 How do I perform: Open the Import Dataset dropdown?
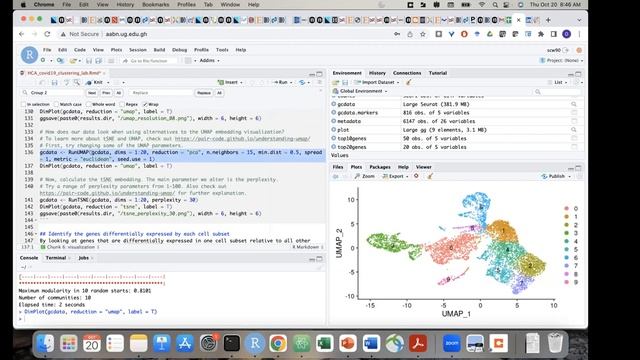coord(377,82)
